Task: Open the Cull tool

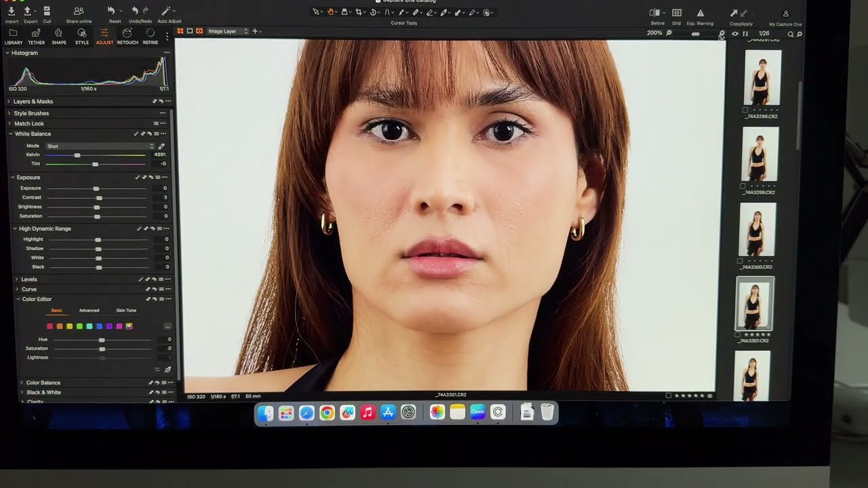Action: 47,11
